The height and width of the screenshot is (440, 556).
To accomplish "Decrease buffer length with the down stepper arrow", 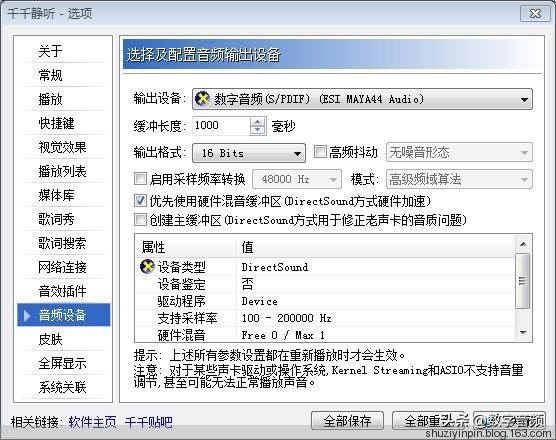I will pyautogui.click(x=257, y=130).
